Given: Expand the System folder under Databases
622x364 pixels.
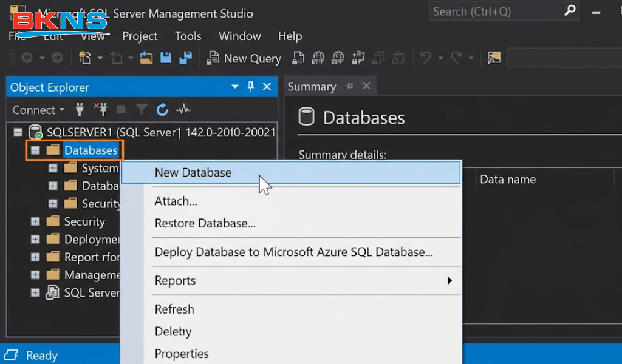Looking at the screenshot, I should click(x=53, y=168).
